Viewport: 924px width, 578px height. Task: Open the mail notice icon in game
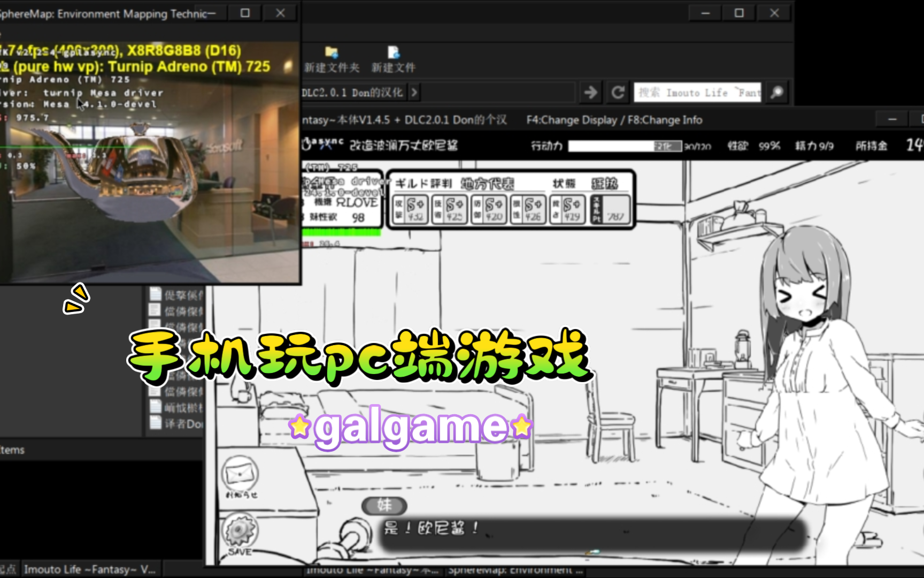(x=240, y=477)
